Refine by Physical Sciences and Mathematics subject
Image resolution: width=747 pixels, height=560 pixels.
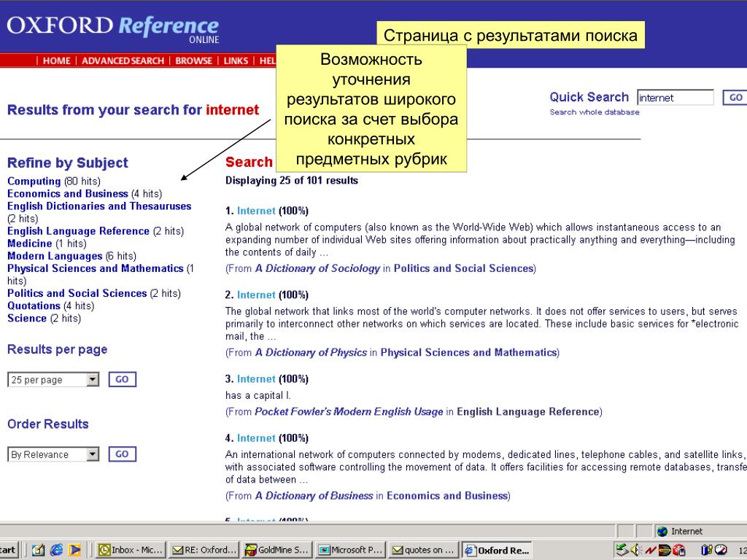tap(96, 268)
